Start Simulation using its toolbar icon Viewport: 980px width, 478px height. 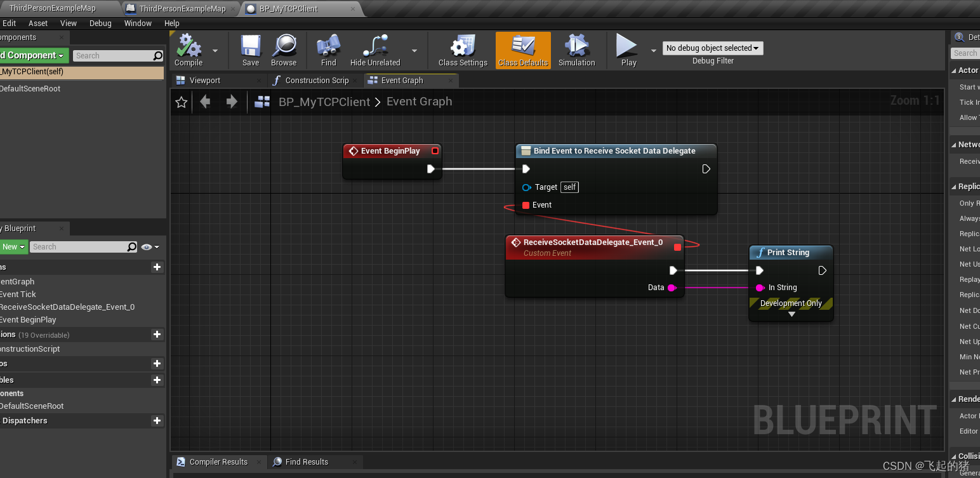(576, 46)
